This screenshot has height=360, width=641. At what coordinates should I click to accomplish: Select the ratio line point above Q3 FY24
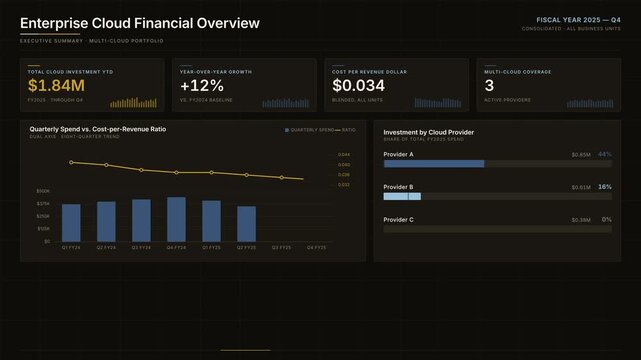coord(141,170)
